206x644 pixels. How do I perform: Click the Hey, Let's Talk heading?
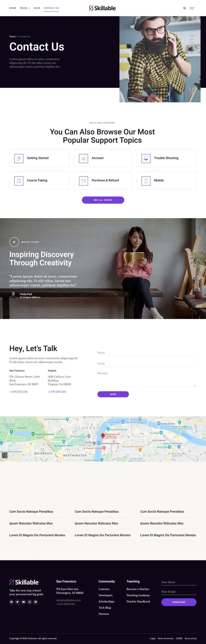click(33, 349)
